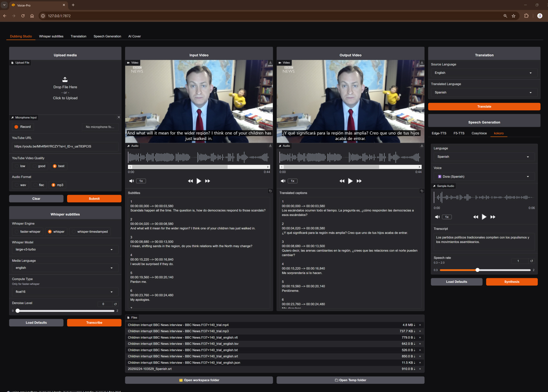Image resolution: width=548 pixels, height=392 pixels.
Task: Rewind the Output Video audio
Action: pos(342,181)
